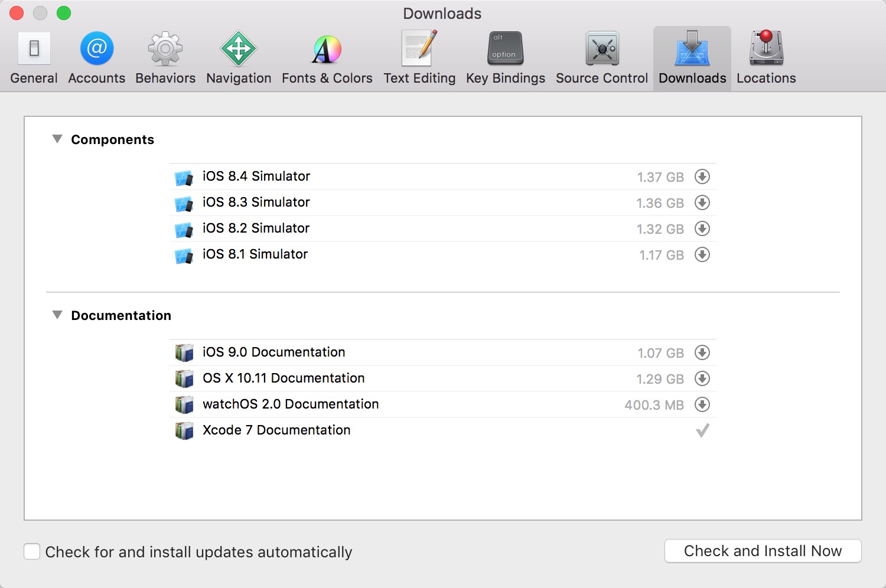This screenshot has width=886, height=588.
Task: Click the iOS 8.2 Simulator row icon
Action: [x=184, y=229]
